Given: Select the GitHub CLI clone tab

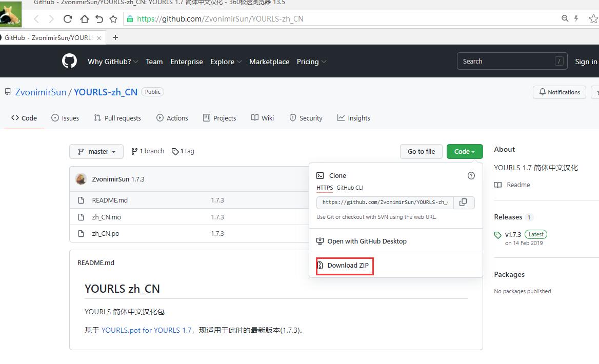Looking at the screenshot, I should (x=350, y=188).
